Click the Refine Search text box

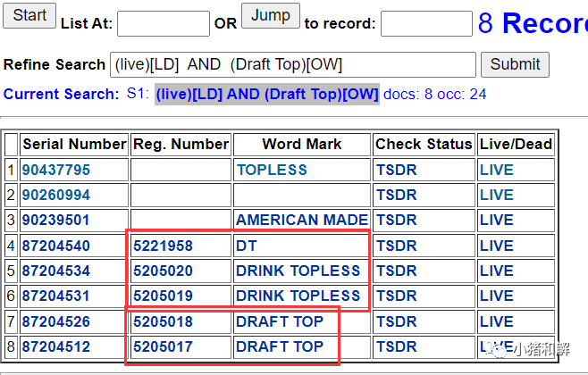[x=292, y=65]
